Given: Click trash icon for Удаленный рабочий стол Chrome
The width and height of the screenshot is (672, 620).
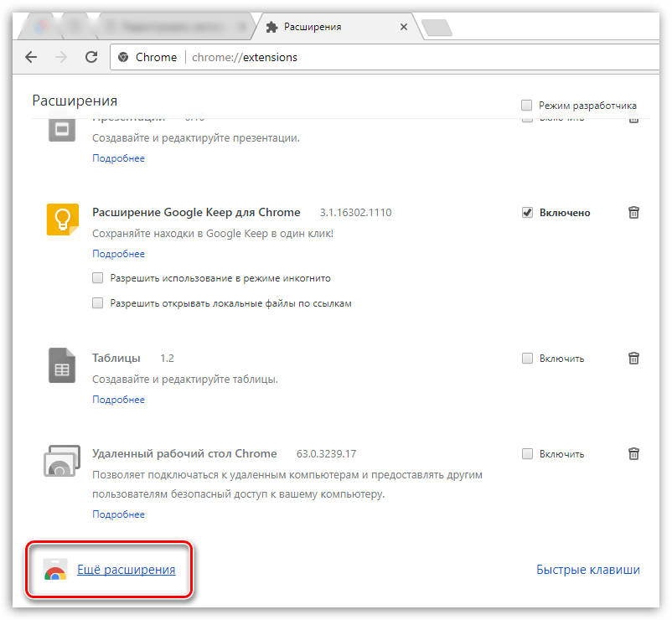Looking at the screenshot, I should [633, 454].
